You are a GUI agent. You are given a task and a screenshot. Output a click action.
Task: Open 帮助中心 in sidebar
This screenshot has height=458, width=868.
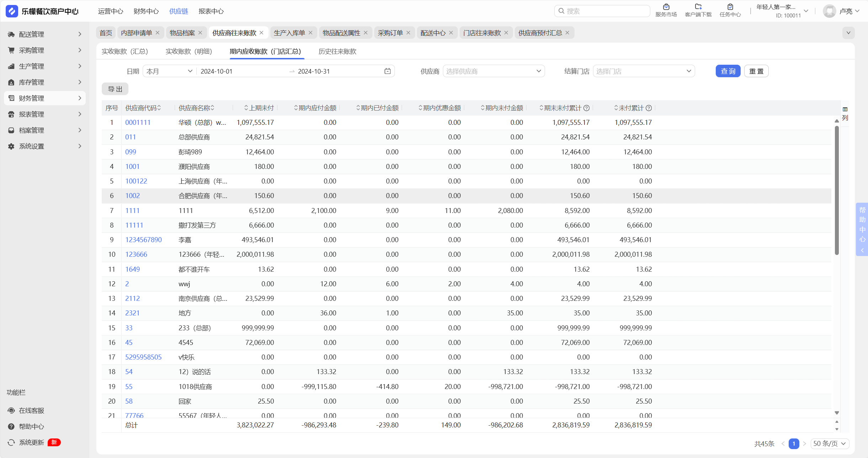[x=26, y=426]
